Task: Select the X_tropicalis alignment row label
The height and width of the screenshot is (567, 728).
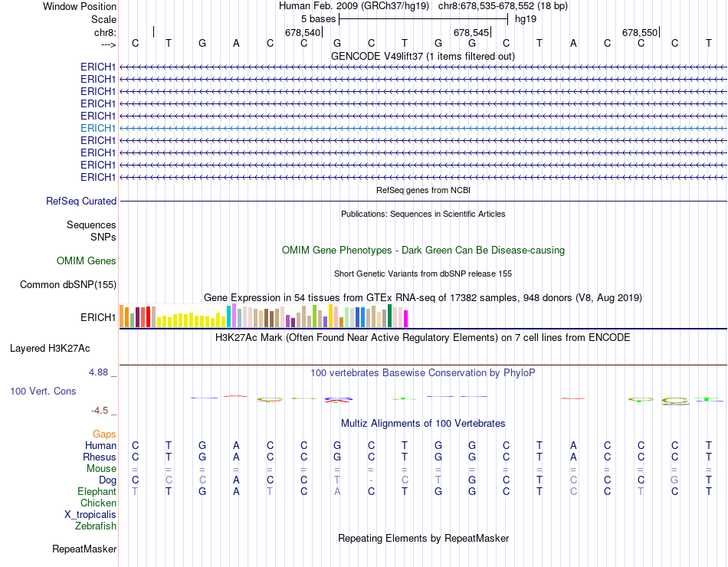Action: [x=90, y=515]
